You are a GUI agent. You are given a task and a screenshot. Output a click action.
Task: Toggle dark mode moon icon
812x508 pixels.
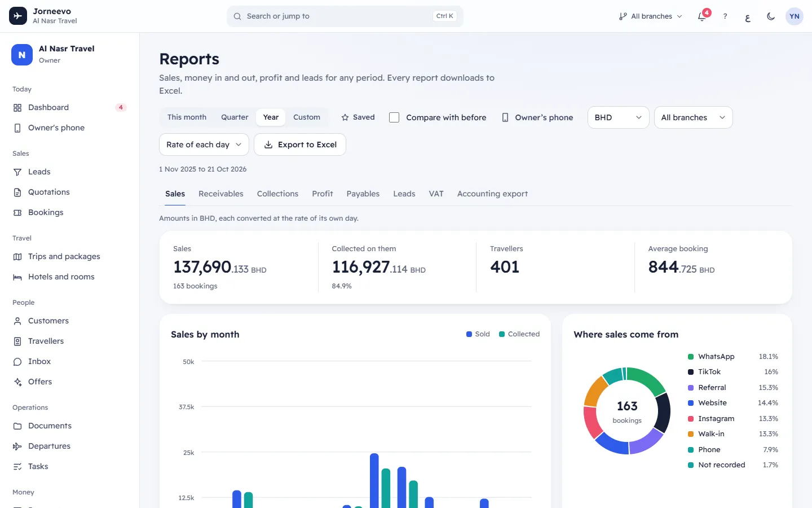(771, 16)
